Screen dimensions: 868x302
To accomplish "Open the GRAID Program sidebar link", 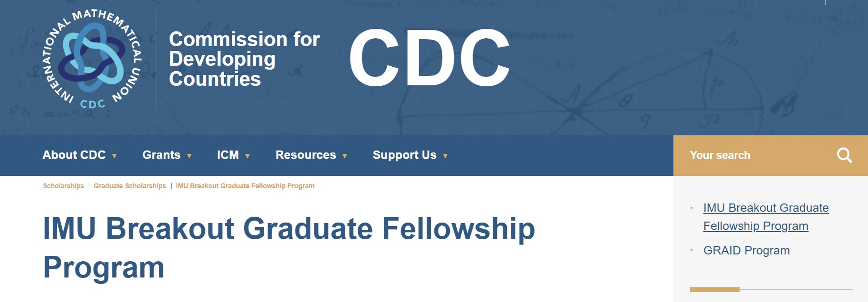I will click(x=746, y=251).
